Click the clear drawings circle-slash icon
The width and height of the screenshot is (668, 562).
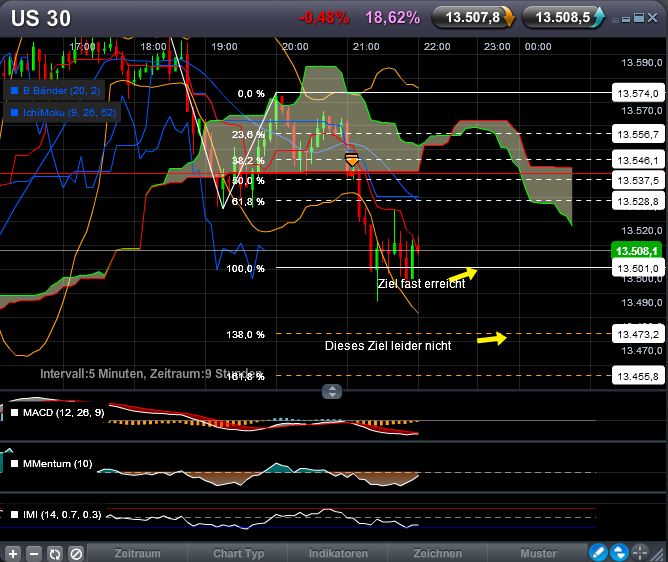pos(76,553)
